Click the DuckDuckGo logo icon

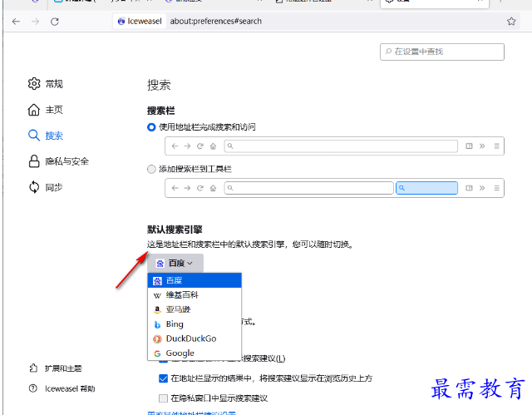pyautogui.click(x=157, y=339)
